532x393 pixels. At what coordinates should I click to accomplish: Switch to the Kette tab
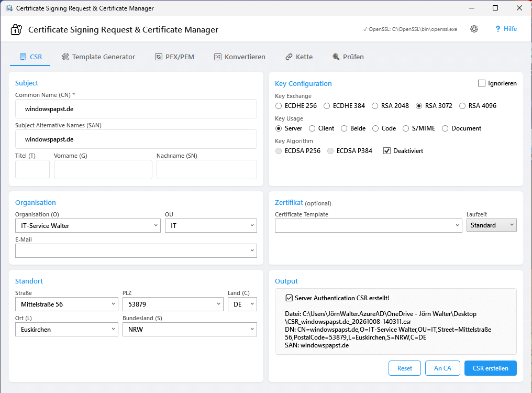[299, 57]
